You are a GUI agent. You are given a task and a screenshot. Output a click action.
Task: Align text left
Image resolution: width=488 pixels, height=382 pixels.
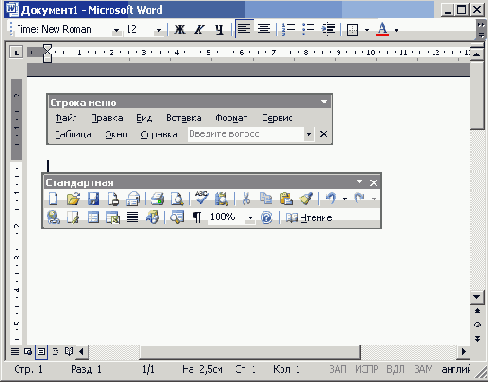tap(244, 29)
